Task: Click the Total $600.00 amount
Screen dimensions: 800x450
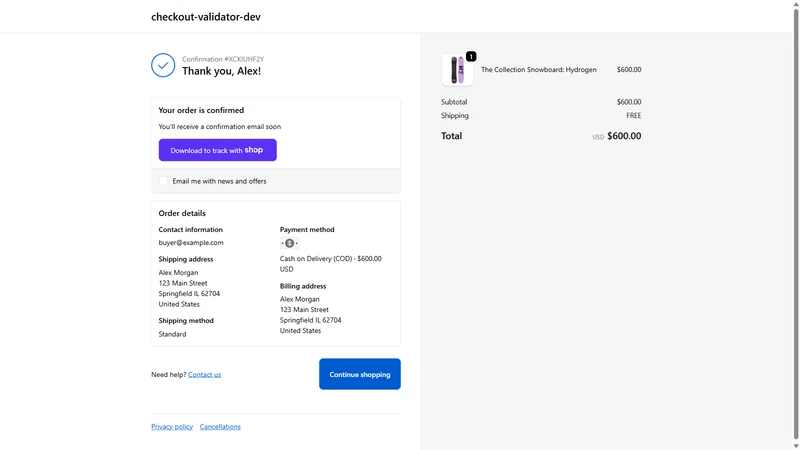Action: pos(624,136)
